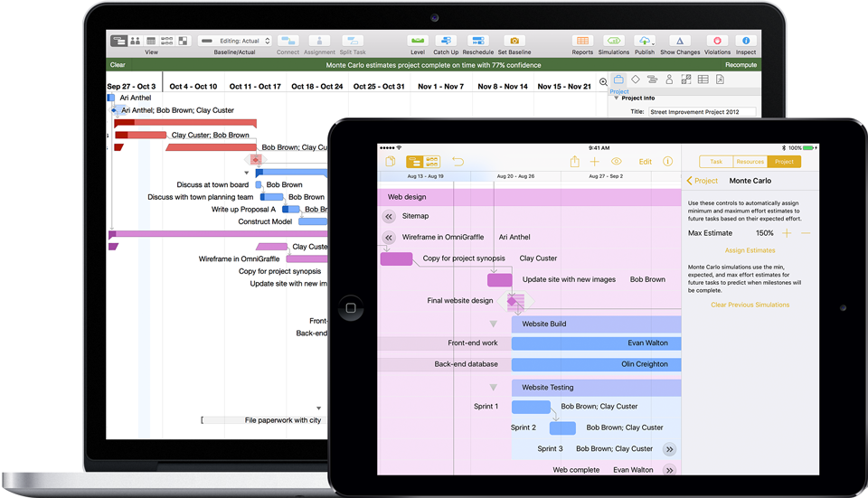868x498 pixels.
Task: Open the Inspect info icon on Mac
Action: tap(746, 41)
